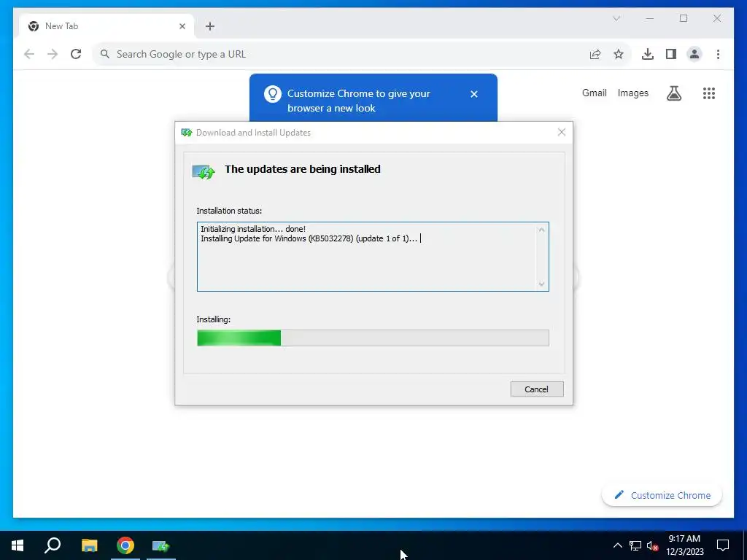Click the installation progress bar

tap(373, 338)
